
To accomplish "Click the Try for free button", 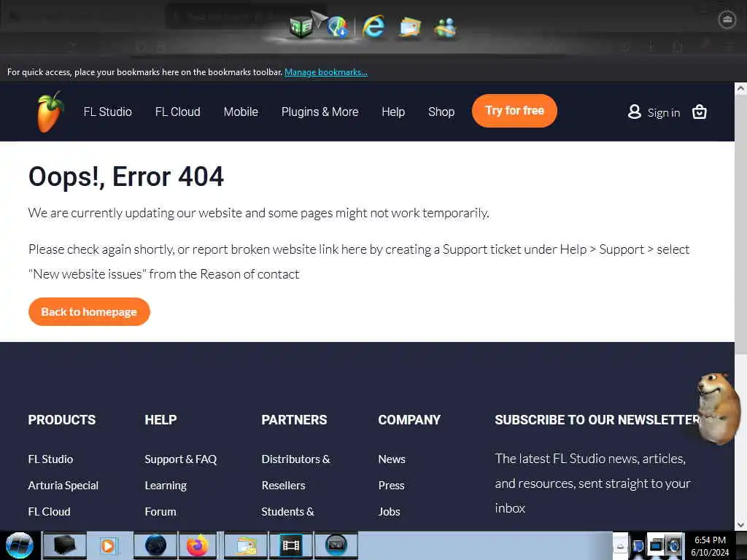I will (514, 111).
